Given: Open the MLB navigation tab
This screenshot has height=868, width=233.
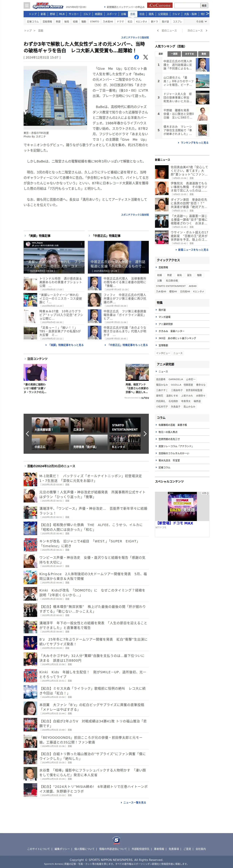Looking at the screenshot, I should (x=62, y=14).
